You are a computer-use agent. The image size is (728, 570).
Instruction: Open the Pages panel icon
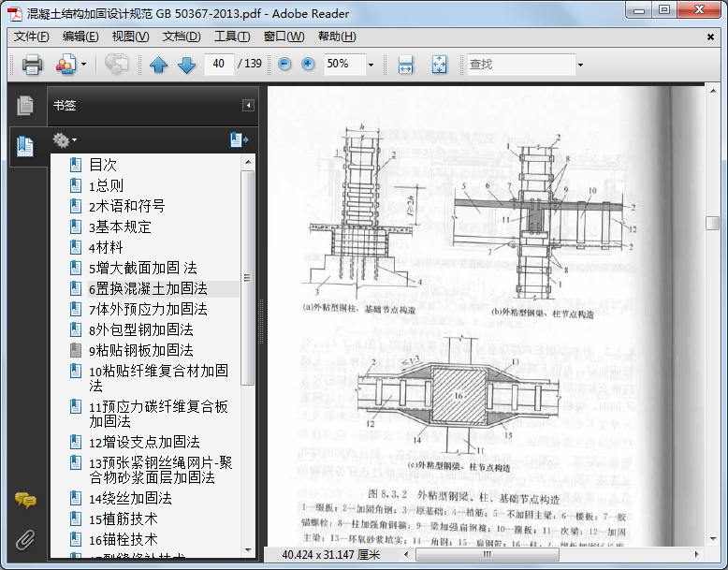(x=25, y=106)
